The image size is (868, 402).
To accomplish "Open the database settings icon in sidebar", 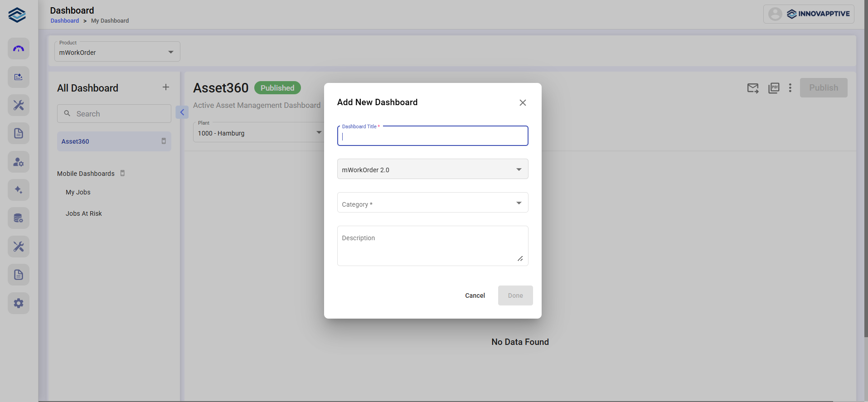I will coord(19,218).
